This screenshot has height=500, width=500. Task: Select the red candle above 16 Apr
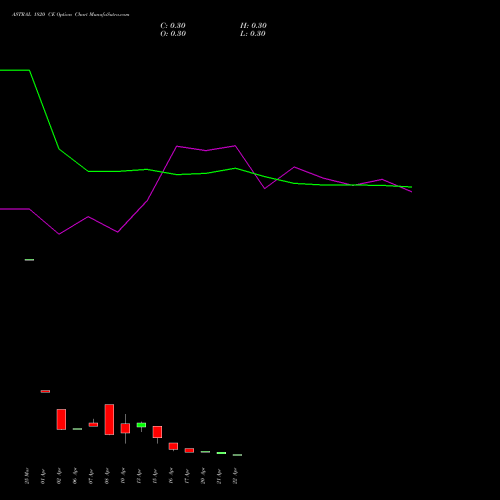coord(173,446)
